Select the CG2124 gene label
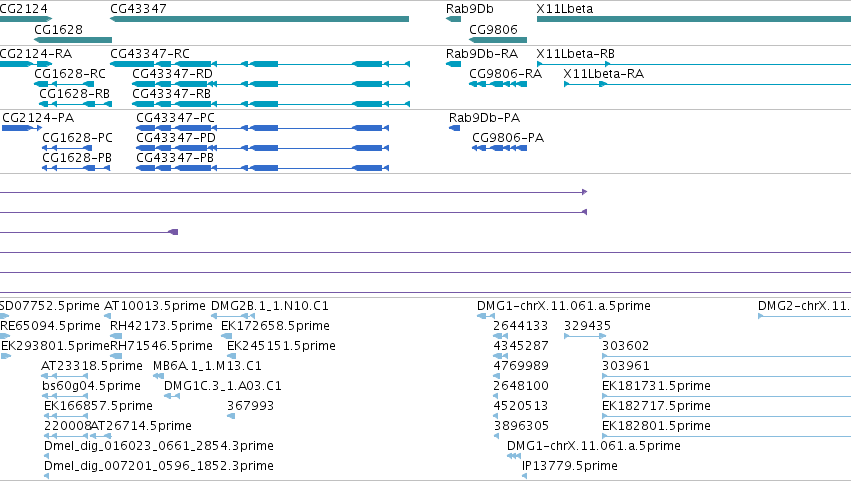 coord(23,9)
